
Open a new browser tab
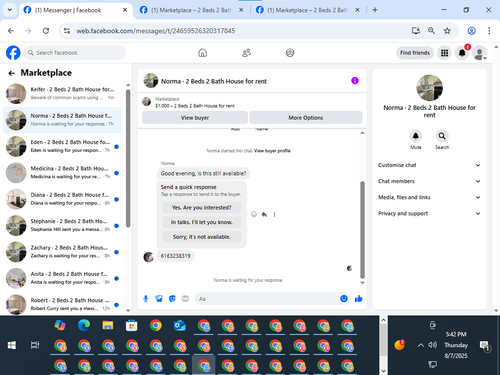click(375, 10)
